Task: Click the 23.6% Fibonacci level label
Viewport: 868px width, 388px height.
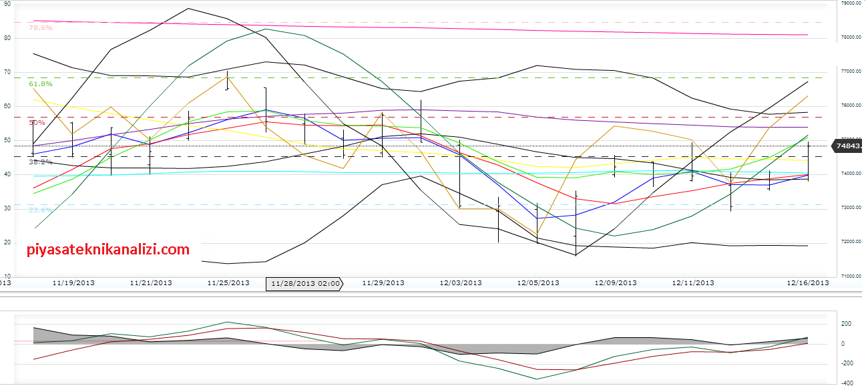Action: 40,210
